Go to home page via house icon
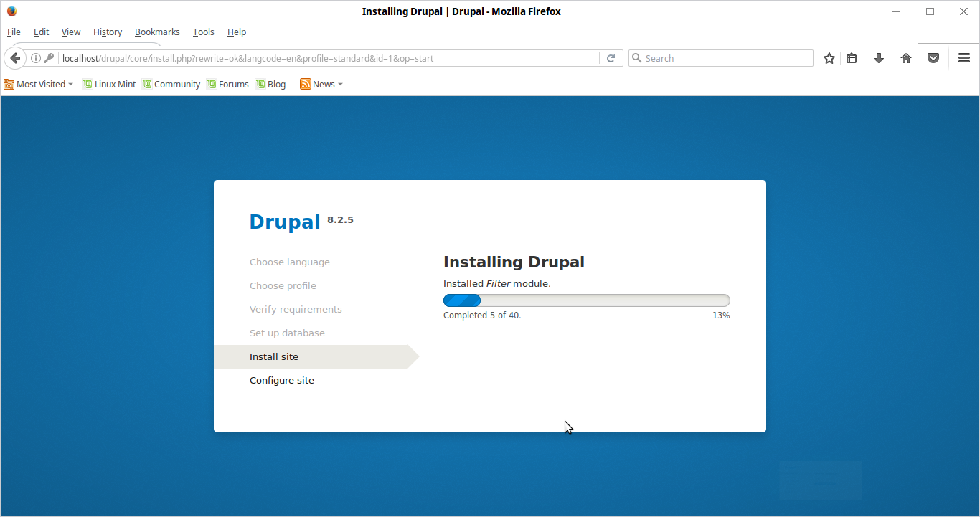This screenshot has width=980, height=517. pyautogui.click(x=906, y=58)
